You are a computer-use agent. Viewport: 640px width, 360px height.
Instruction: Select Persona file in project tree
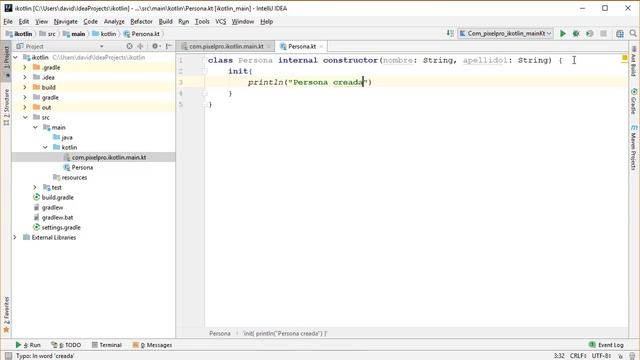(x=78, y=168)
